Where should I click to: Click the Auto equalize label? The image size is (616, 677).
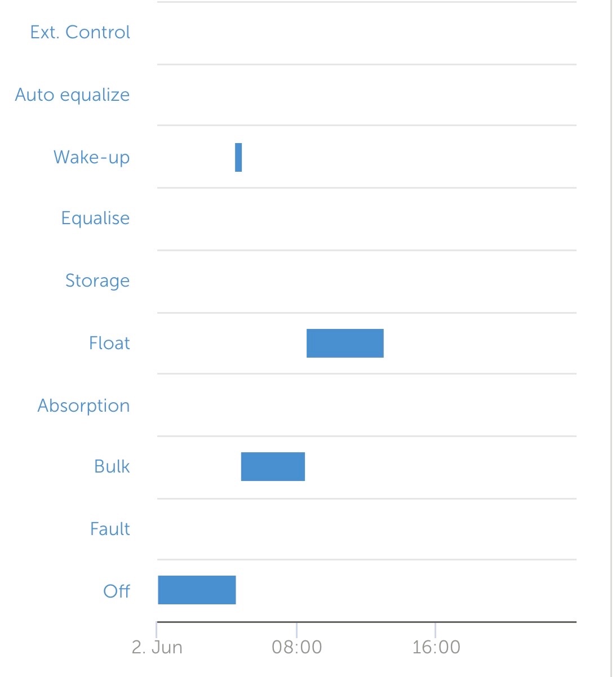click(x=72, y=95)
